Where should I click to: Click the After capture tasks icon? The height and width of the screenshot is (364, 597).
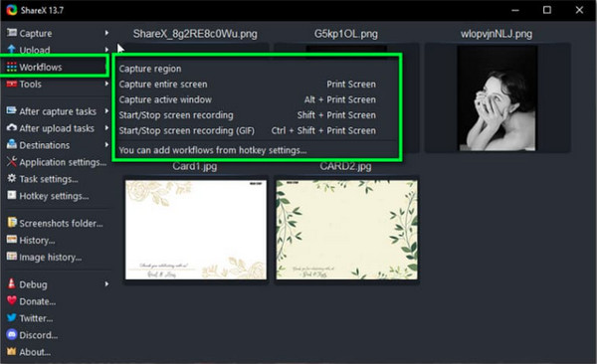coord(12,110)
